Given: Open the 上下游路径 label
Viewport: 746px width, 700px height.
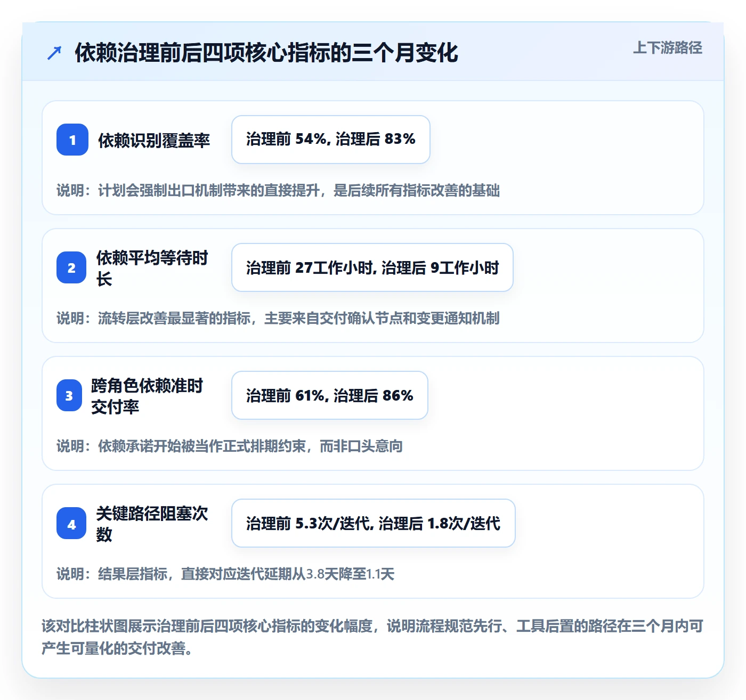Looking at the screenshot, I should point(668,47).
